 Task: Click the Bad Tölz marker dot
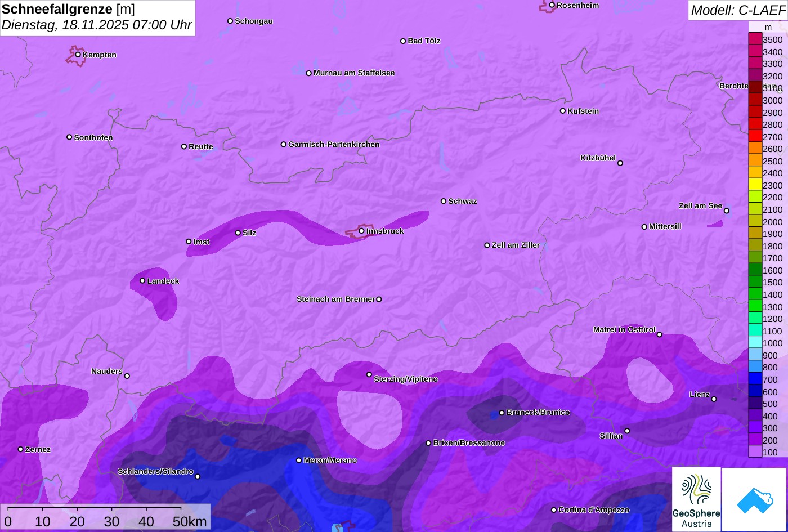[x=403, y=41]
